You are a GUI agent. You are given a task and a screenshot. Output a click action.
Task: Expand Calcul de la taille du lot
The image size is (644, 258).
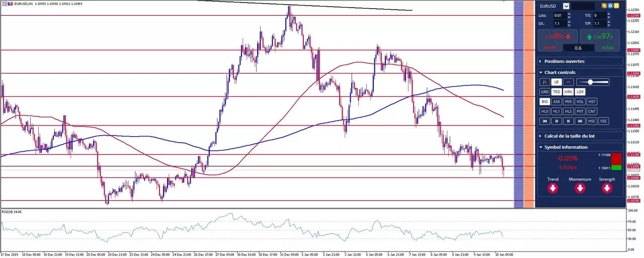click(580, 136)
